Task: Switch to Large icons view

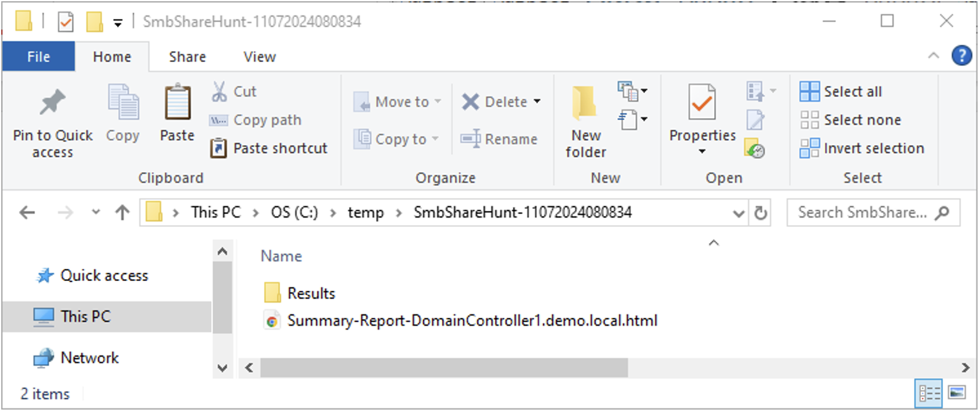Action: [957, 392]
